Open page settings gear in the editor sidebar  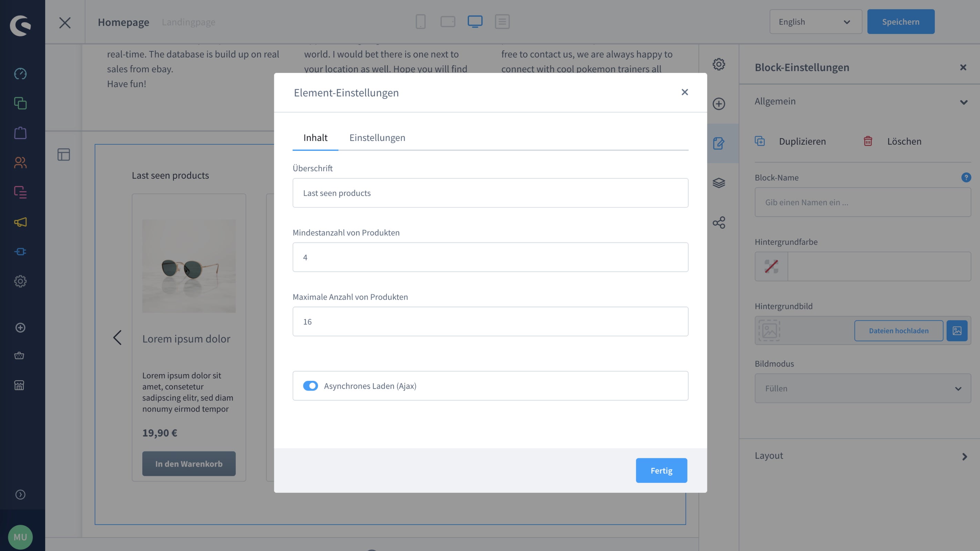click(x=719, y=64)
